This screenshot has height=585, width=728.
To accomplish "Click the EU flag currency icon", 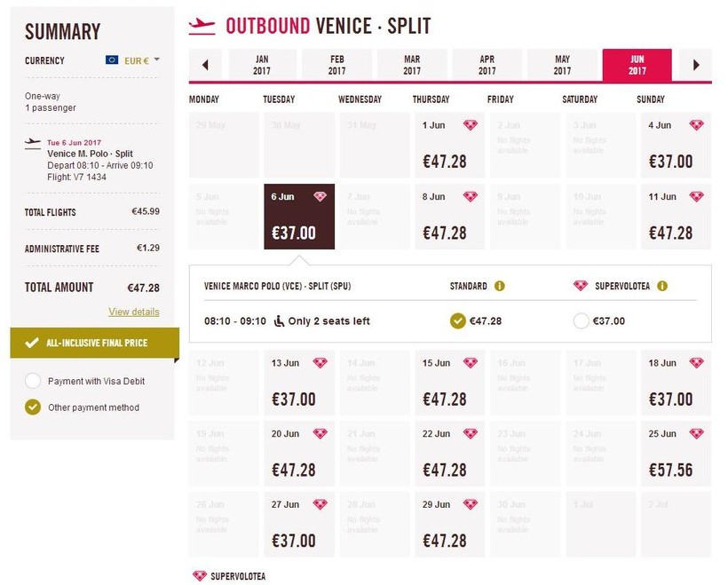I will click(112, 60).
